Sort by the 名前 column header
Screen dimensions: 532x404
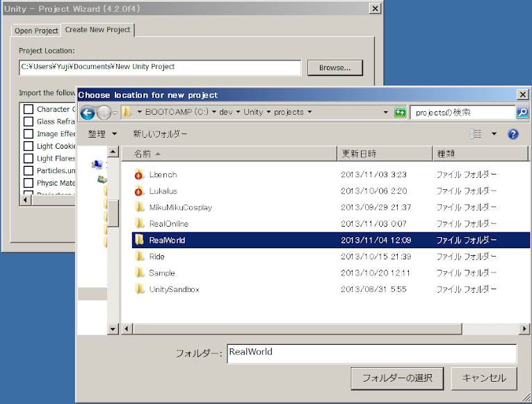tap(229, 154)
